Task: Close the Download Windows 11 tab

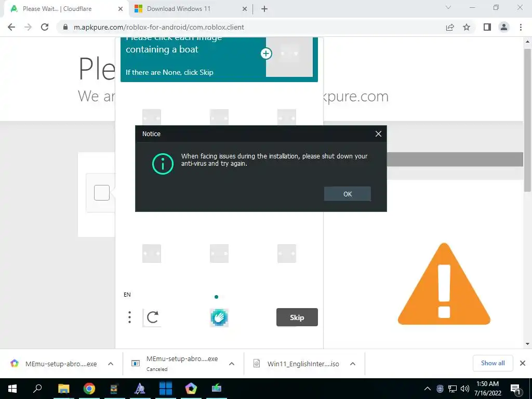Action: (244, 9)
